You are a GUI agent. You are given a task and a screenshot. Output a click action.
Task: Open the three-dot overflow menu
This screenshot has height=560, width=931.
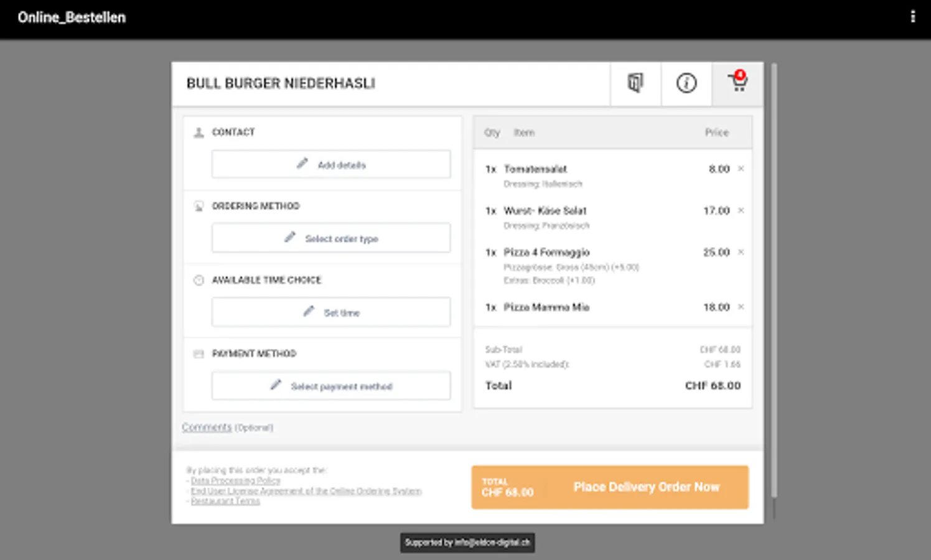tap(912, 17)
